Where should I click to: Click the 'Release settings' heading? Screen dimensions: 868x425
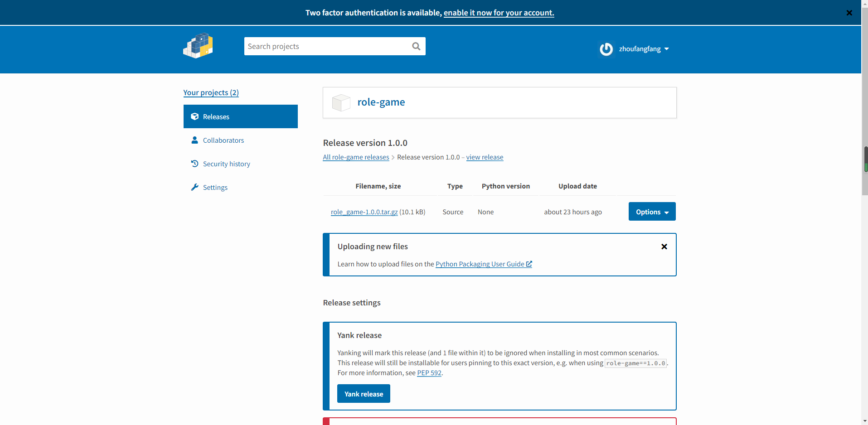click(352, 303)
